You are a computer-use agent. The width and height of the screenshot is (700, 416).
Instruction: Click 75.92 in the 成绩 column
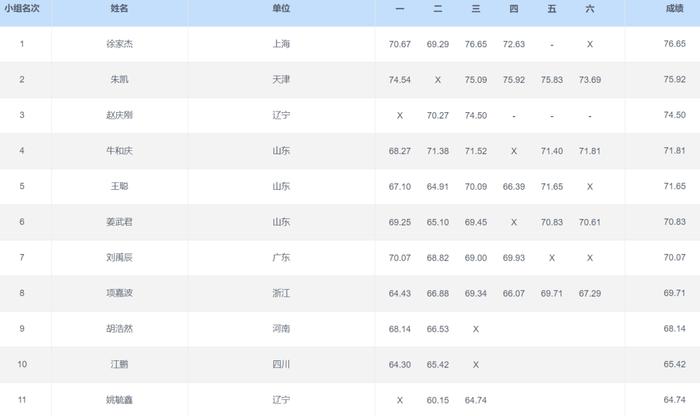click(x=675, y=79)
